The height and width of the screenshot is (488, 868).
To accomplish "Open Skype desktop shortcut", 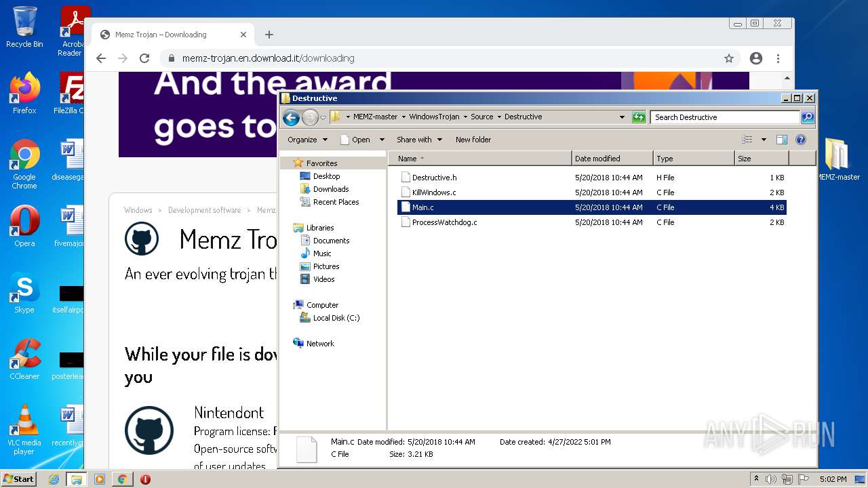I will tap(24, 292).
